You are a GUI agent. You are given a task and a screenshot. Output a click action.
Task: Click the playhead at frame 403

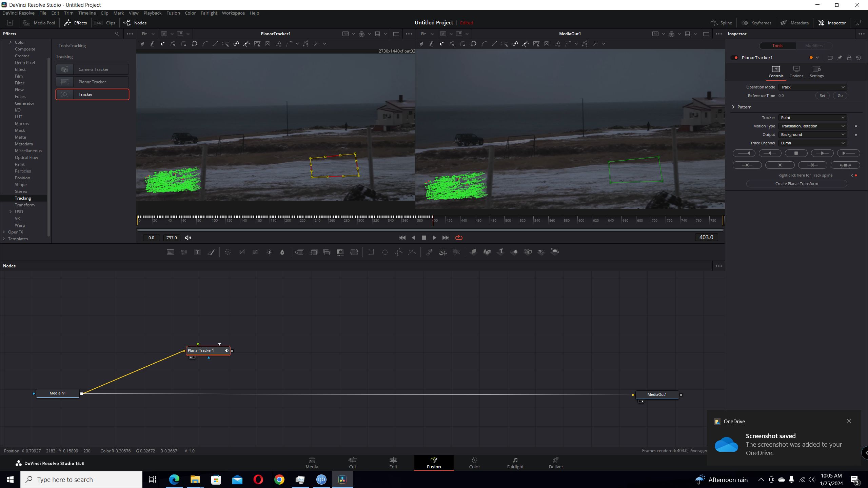pos(433,220)
